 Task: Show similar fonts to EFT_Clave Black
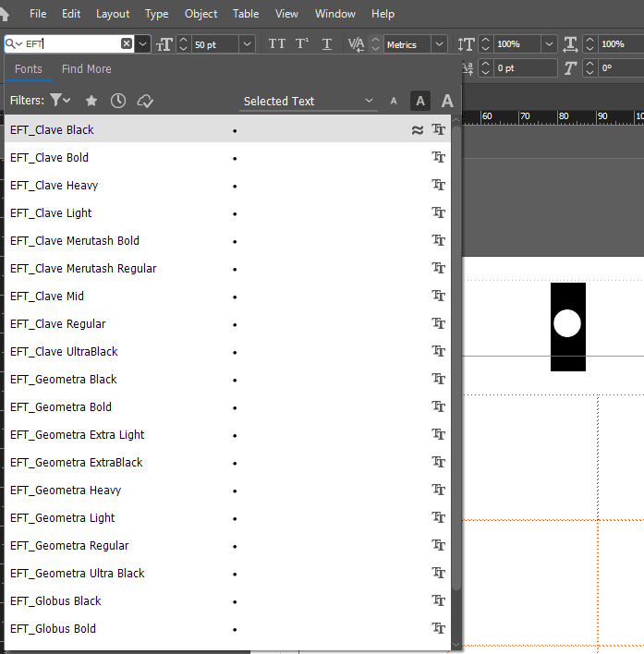point(418,130)
